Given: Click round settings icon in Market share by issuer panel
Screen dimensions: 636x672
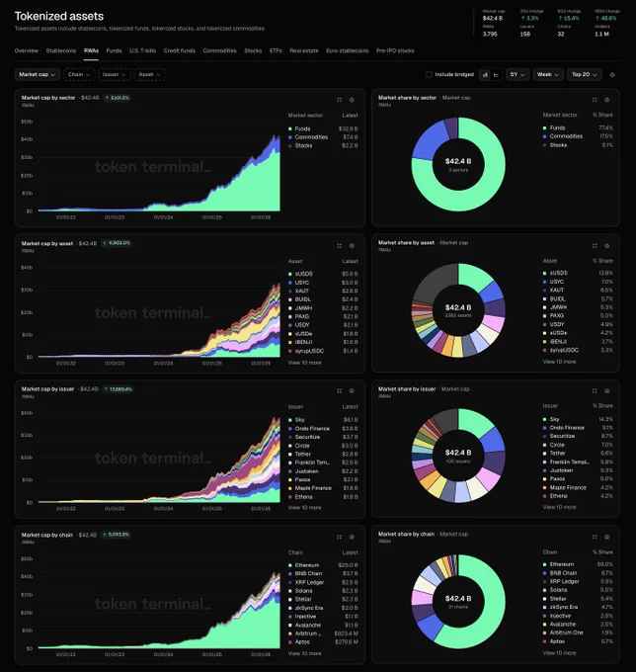Looking at the screenshot, I should point(607,391).
